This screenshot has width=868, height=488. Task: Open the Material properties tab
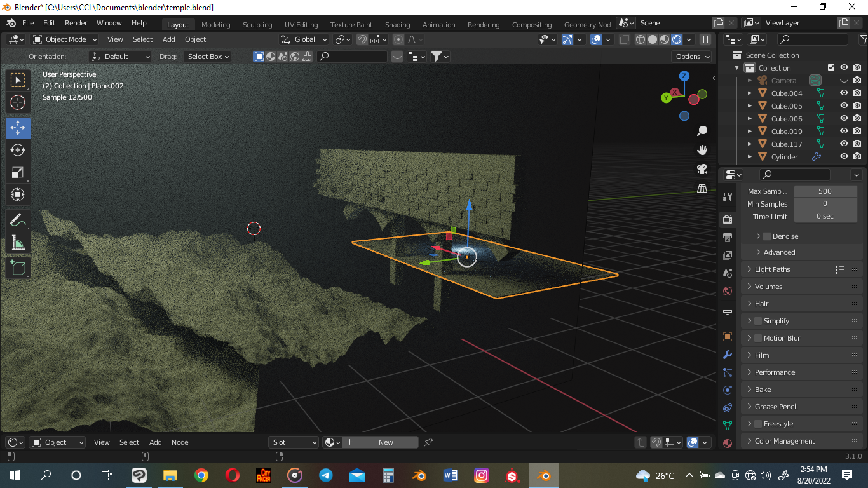tap(728, 444)
